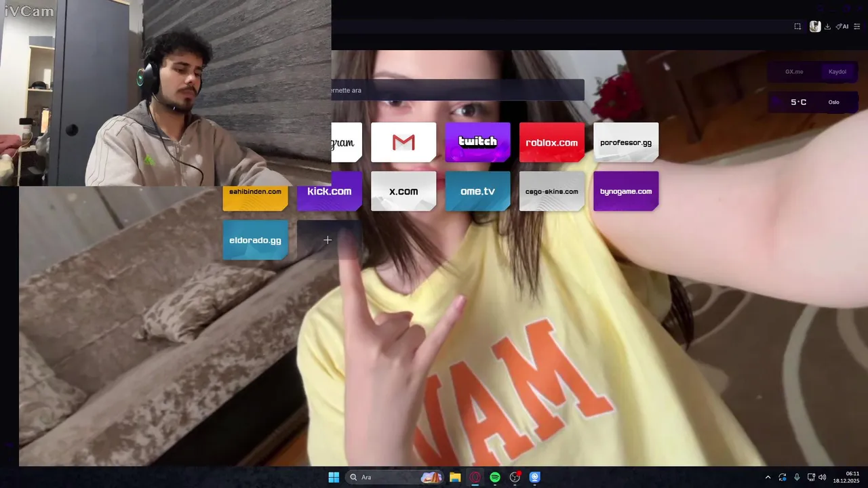The width and height of the screenshot is (868, 488).
Task: Click the microphone tray icon
Action: coord(797,477)
